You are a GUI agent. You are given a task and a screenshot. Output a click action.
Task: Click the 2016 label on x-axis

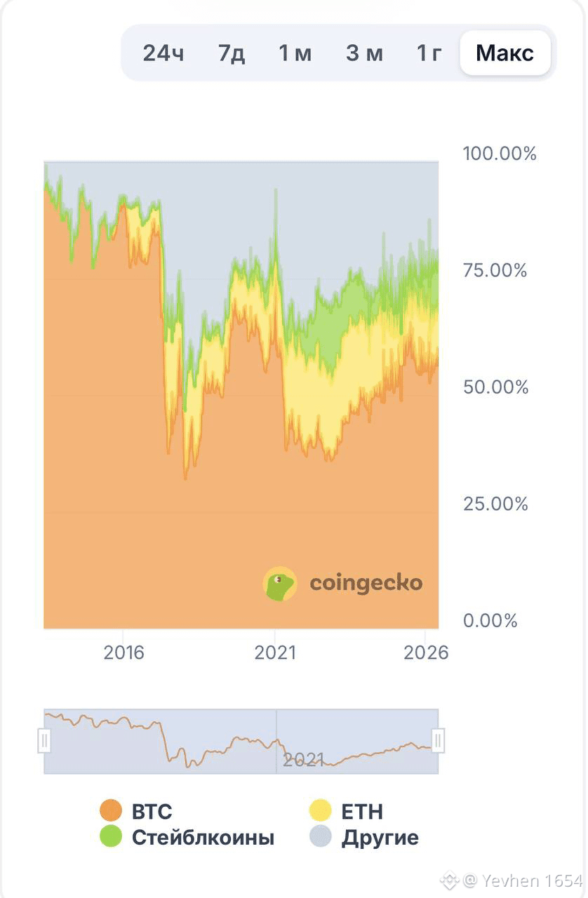(x=123, y=652)
